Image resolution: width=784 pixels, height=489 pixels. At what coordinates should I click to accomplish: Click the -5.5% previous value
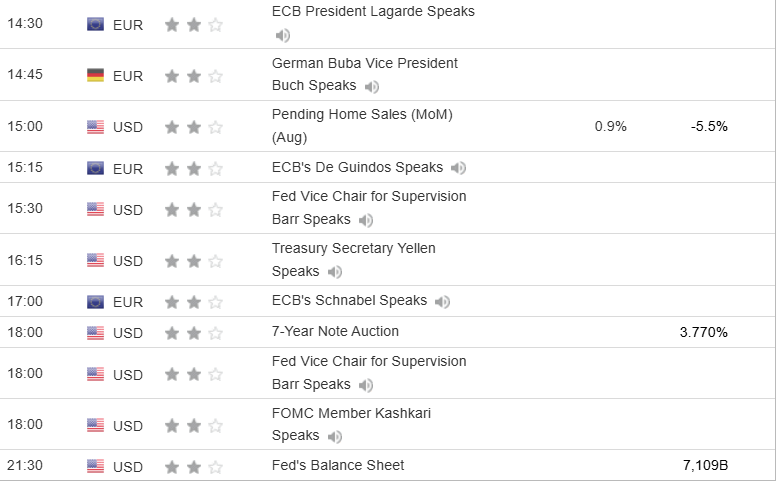(x=709, y=127)
